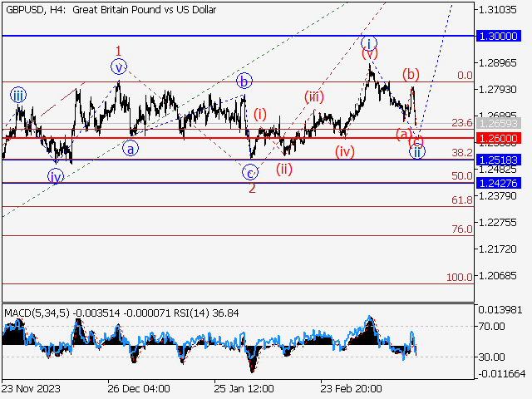Click the blue circled iv wave label
532x399 pixels.
click(56, 177)
